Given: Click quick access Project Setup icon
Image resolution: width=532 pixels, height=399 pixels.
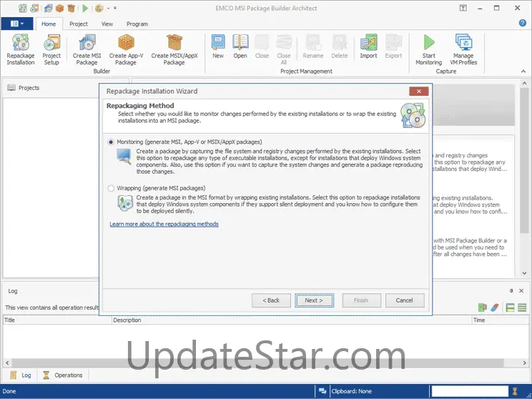Looking at the screenshot, I should (x=34, y=8).
